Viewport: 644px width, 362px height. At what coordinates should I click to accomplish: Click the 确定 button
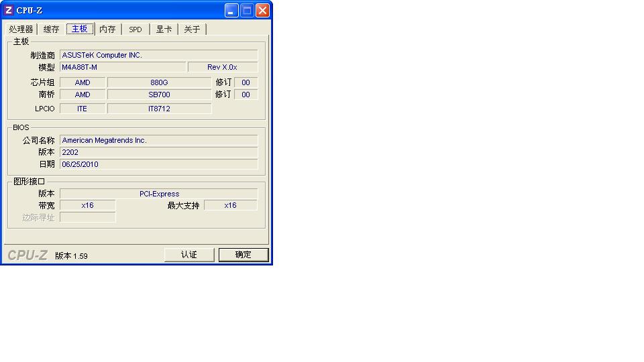[x=244, y=255]
